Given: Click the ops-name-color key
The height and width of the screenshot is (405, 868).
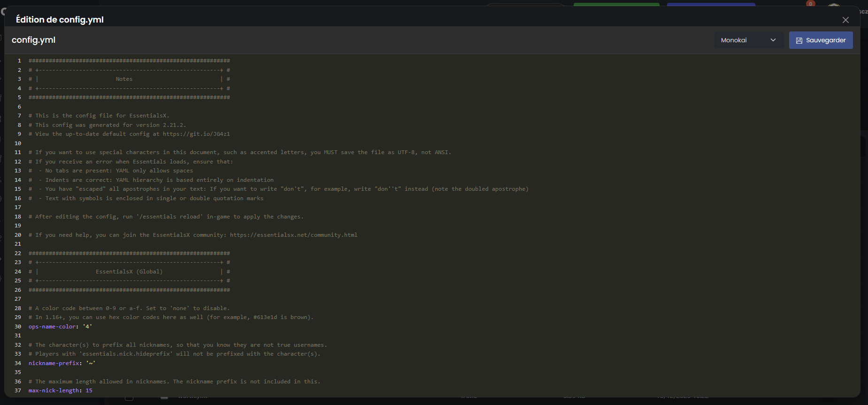Looking at the screenshot, I should pos(52,327).
